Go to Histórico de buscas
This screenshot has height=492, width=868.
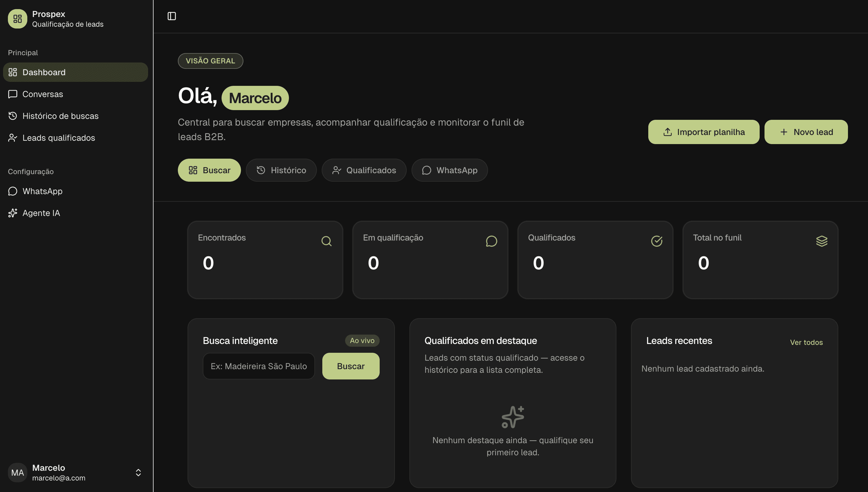pyautogui.click(x=75, y=116)
